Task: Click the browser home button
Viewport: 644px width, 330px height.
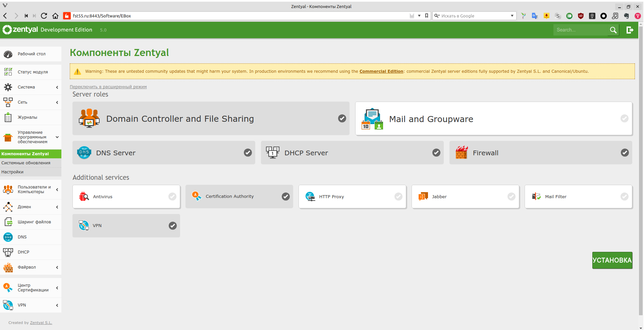Action: [x=56, y=16]
